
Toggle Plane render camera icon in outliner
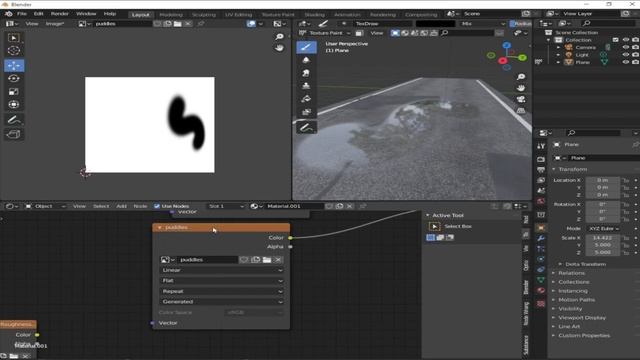(x=636, y=62)
